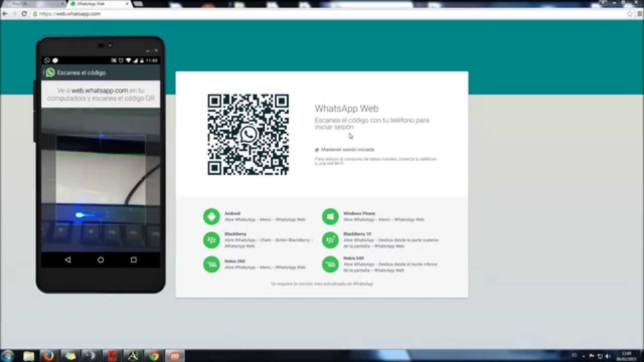This screenshot has height=362, width=644.
Task: Click the phone camera viewfinder area
Action: [101, 179]
